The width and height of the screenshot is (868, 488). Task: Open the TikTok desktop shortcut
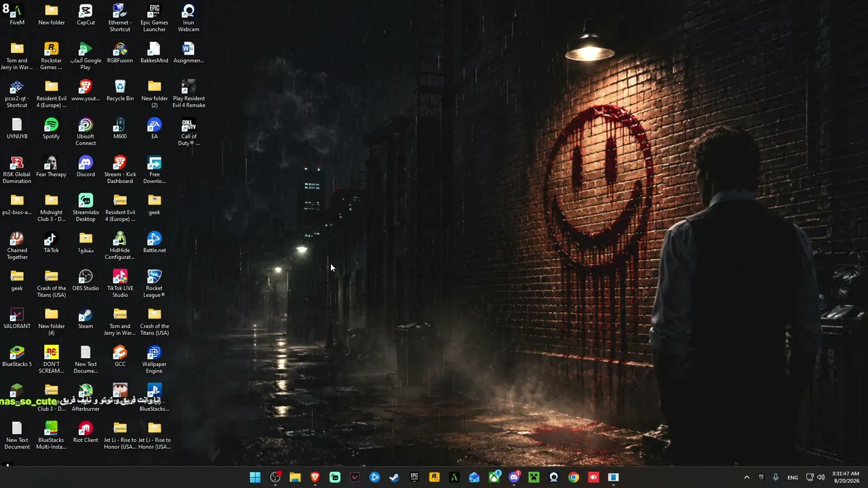[x=52, y=243]
